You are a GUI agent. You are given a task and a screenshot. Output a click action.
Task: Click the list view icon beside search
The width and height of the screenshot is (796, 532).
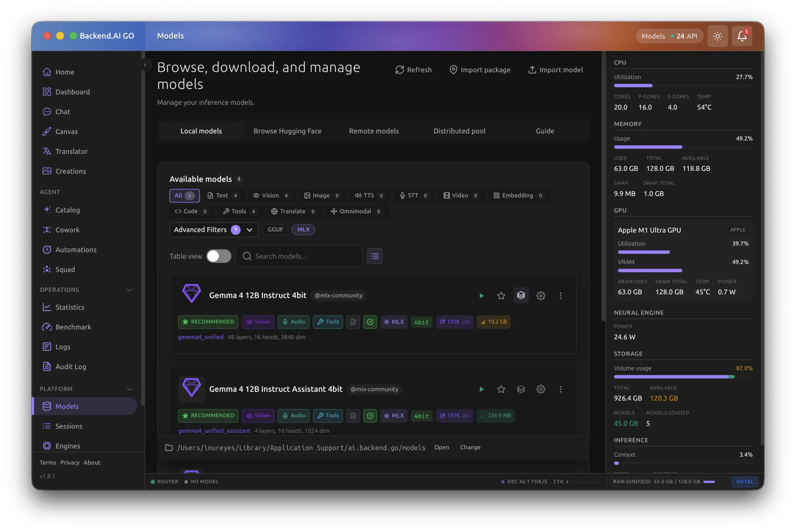click(375, 256)
